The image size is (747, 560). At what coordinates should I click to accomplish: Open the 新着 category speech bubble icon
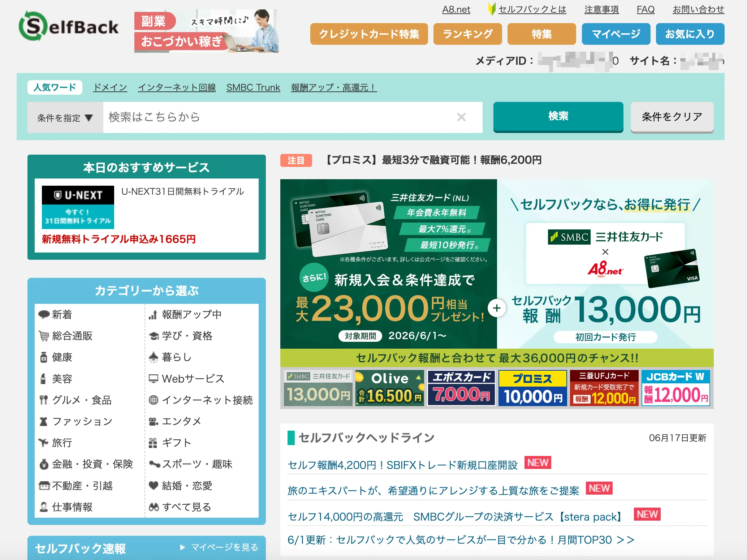[44, 315]
